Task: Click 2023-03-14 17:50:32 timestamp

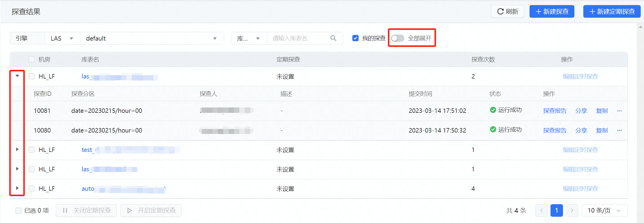Action: click(437, 130)
